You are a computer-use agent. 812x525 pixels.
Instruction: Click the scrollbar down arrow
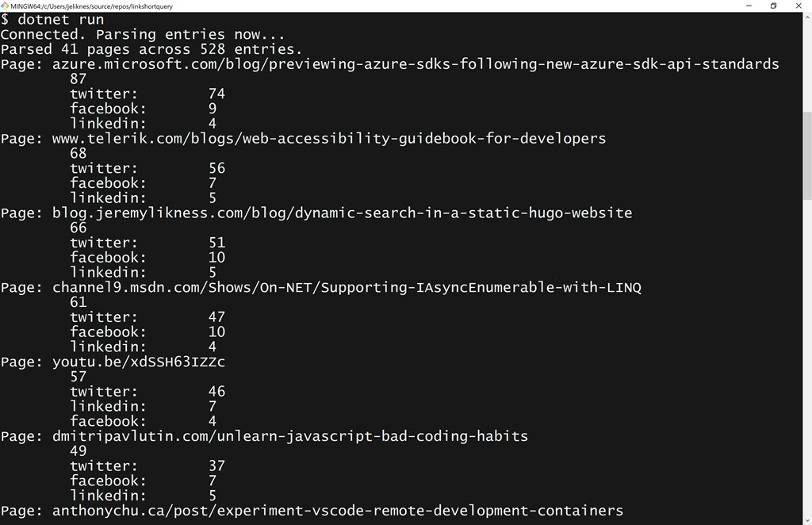pos(807,519)
